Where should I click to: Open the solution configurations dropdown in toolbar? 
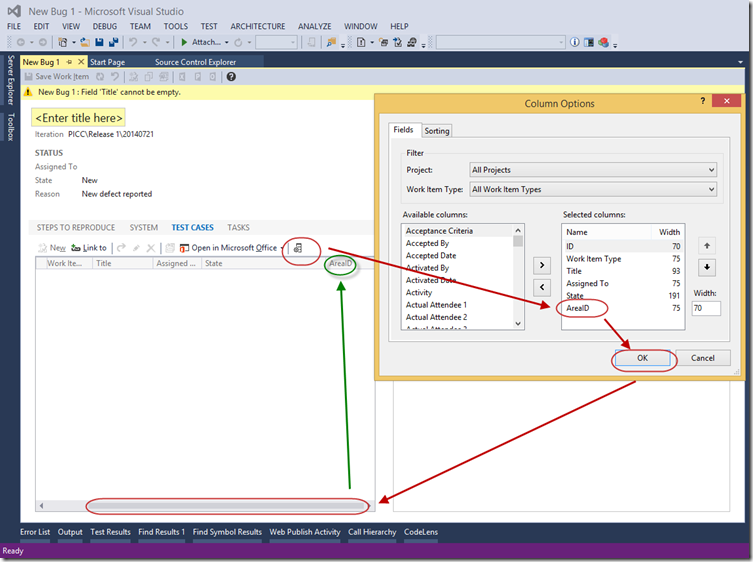tap(277, 42)
